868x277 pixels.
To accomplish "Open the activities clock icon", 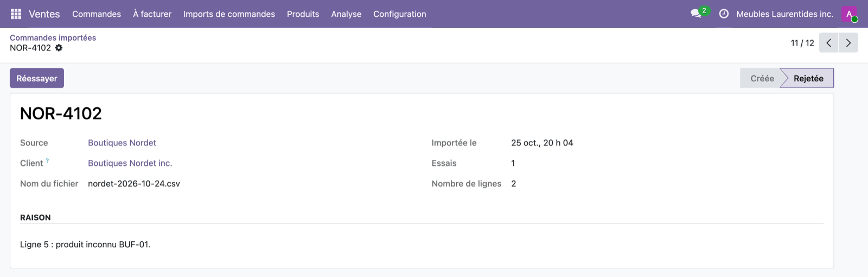I will (724, 14).
